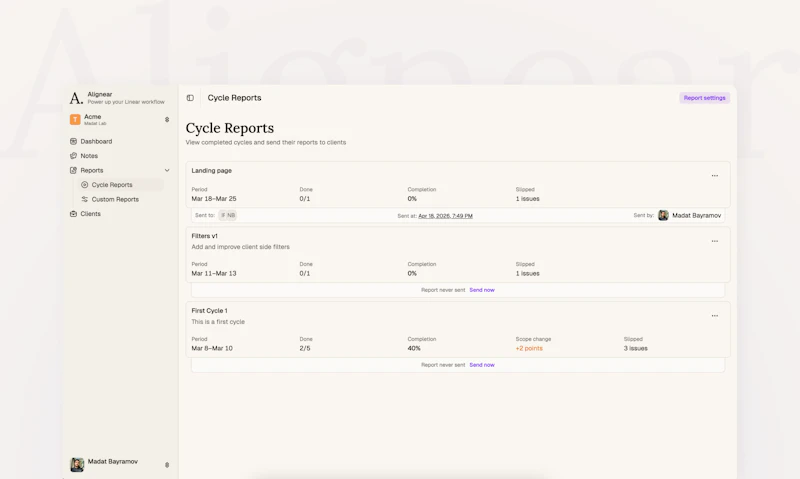Click Send now for Filters v1
Image resolution: width=800 pixels, height=479 pixels.
pos(482,290)
